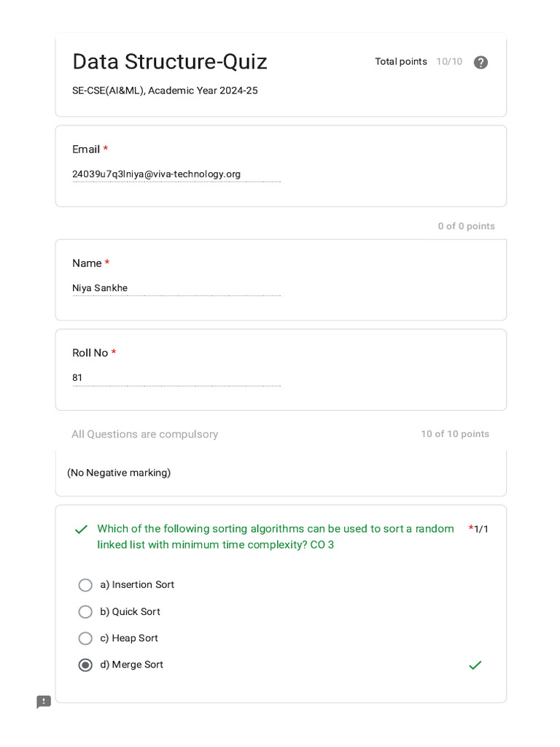The image size is (560, 747).
Task: Click the Data Structure-Quiz title
Action: coord(170,62)
